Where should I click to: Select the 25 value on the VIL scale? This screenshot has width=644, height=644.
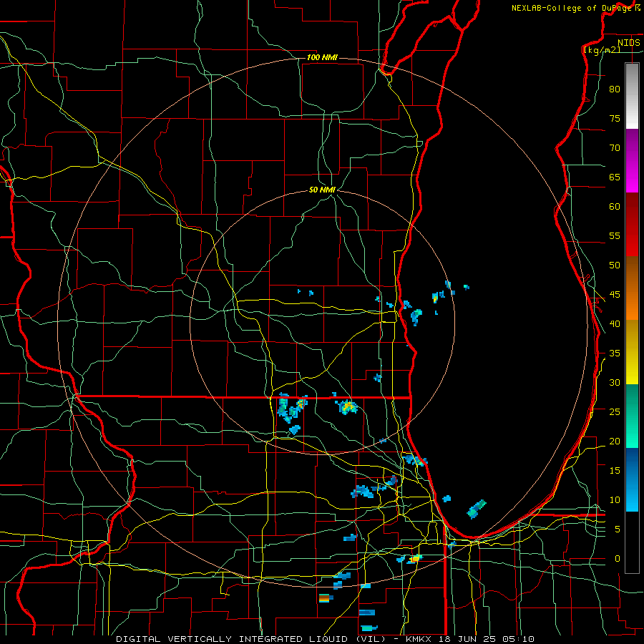click(x=615, y=412)
